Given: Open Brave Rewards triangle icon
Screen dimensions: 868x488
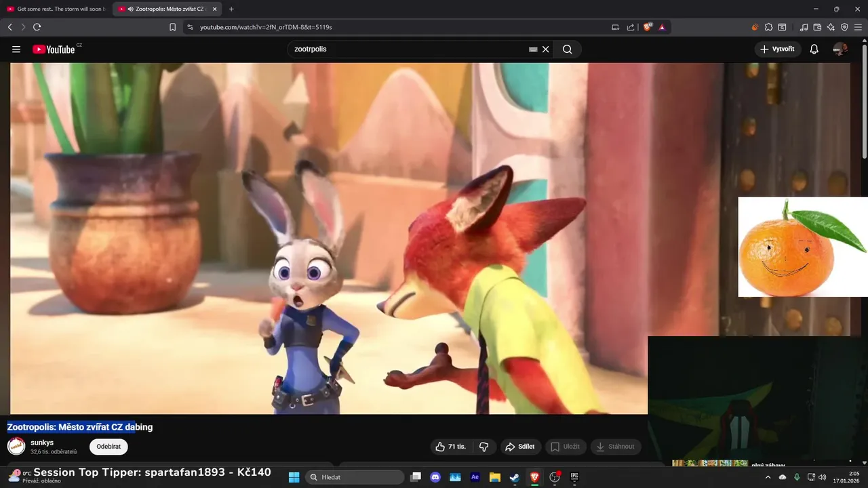Looking at the screenshot, I should [x=662, y=27].
